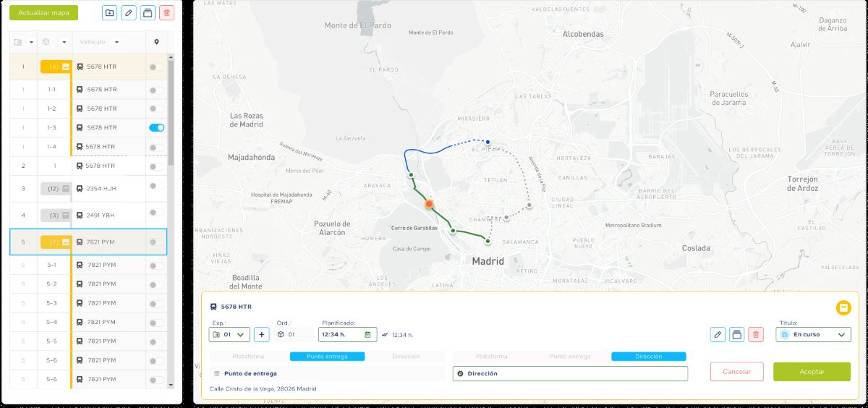Collapse the 7821 PYM group of 7

[x=65, y=242]
